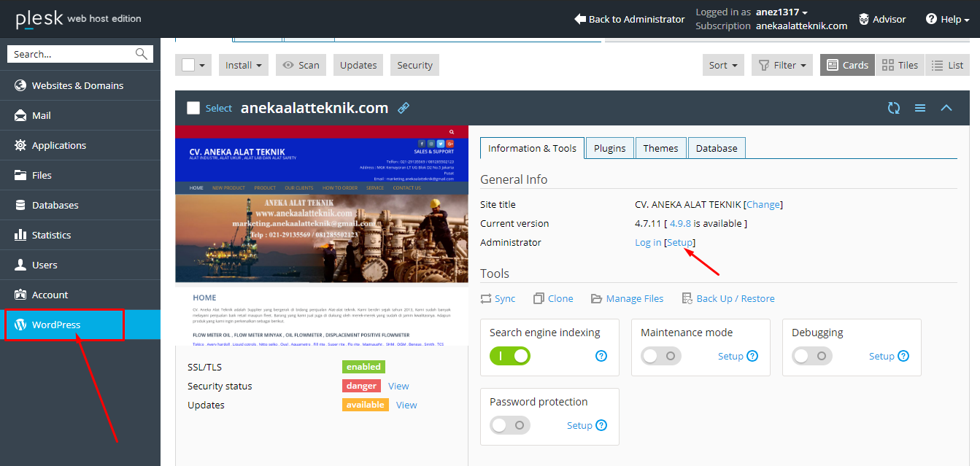The image size is (980, 466).
Task: Click the website preview thumbnail
Action: pos(322,235)
